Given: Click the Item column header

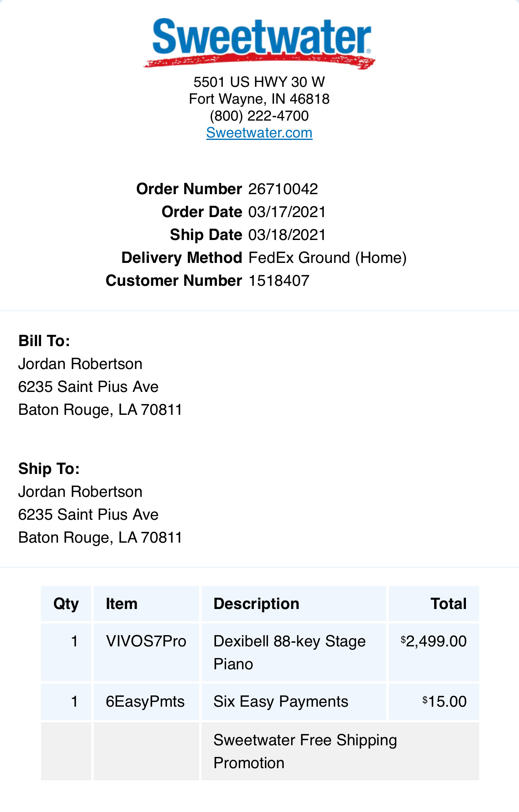Looking at the screenshot, I should pos(122,604).
